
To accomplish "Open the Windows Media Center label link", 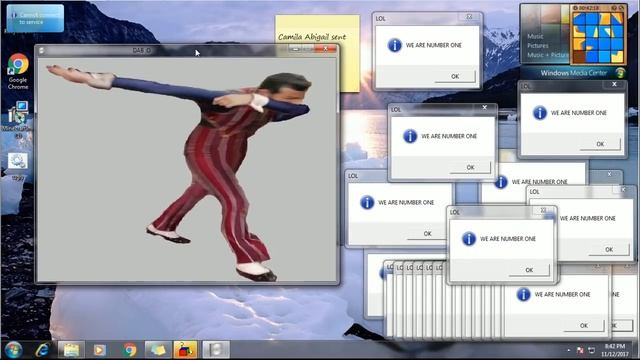I will pyautogui.click(x=573, y=73).
